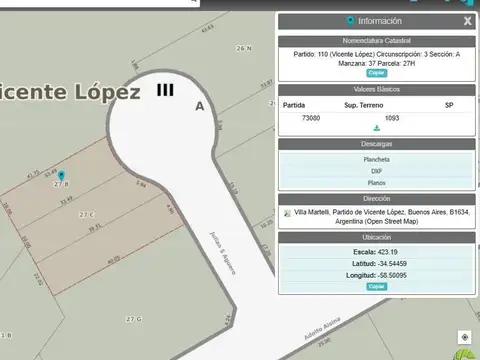480x360 pixels.
Task: Click the Descargas section header
Action: click(377, 144)
